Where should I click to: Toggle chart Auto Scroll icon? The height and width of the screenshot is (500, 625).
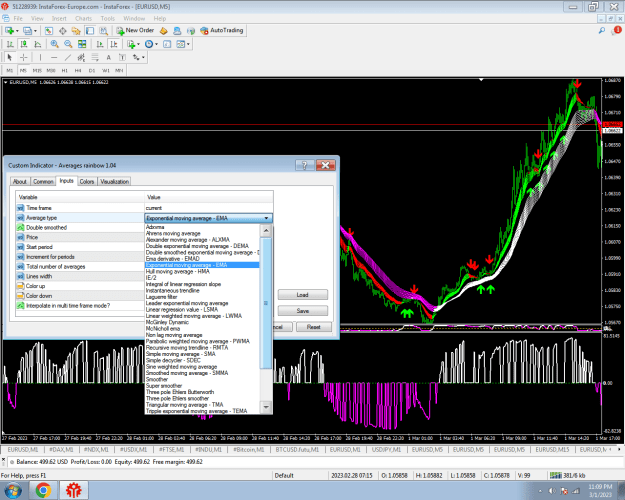(100, 44)
